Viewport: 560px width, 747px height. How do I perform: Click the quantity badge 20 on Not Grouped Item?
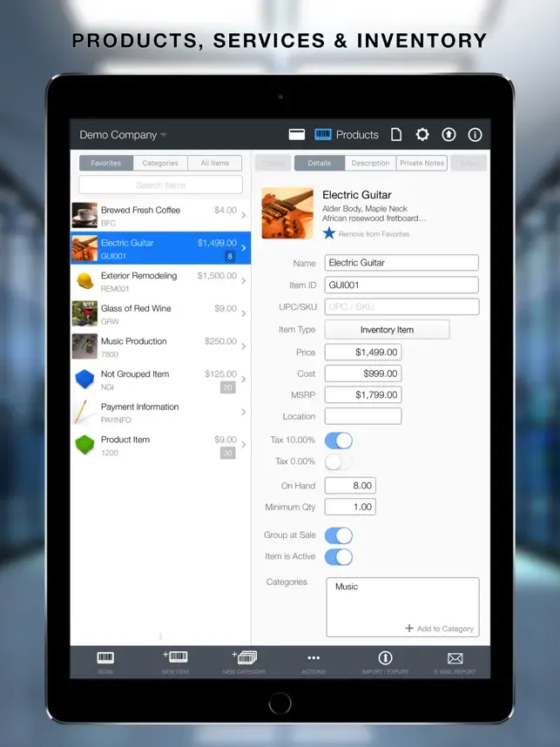pyautogui.click(x=228, y=387)
